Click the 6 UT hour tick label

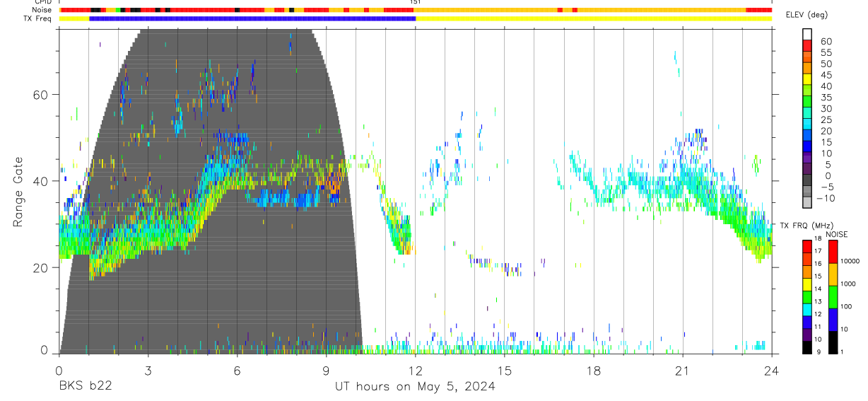(237, 370)
